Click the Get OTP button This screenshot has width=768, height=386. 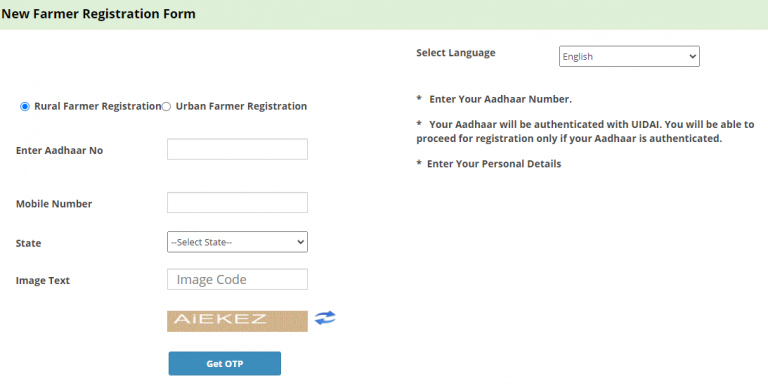point(225,363)
